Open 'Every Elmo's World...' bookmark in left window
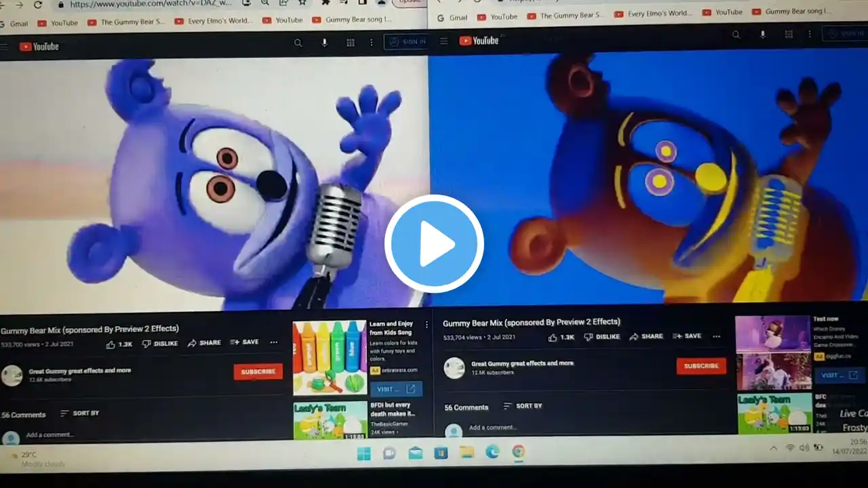The image size is (868, 488). point(213,21)
